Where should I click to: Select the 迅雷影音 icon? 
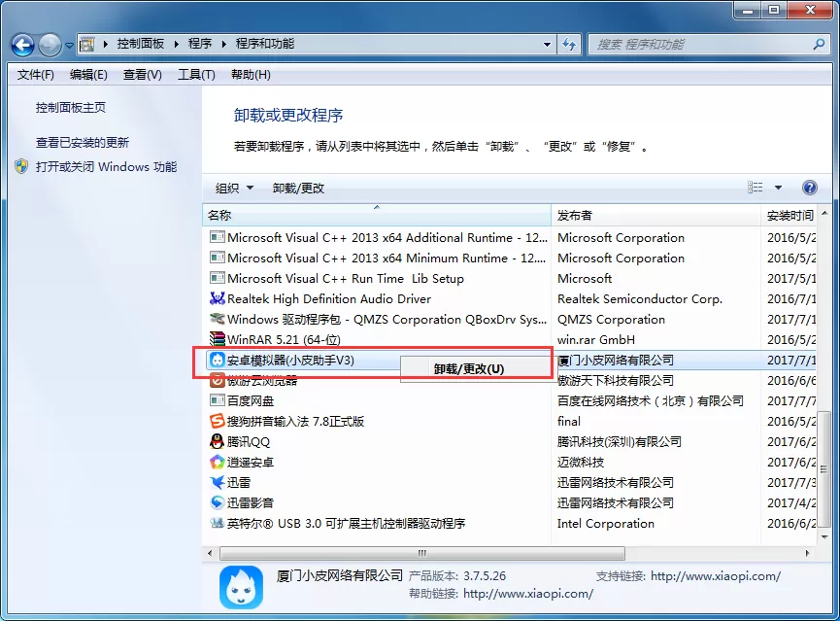point(217,502)
